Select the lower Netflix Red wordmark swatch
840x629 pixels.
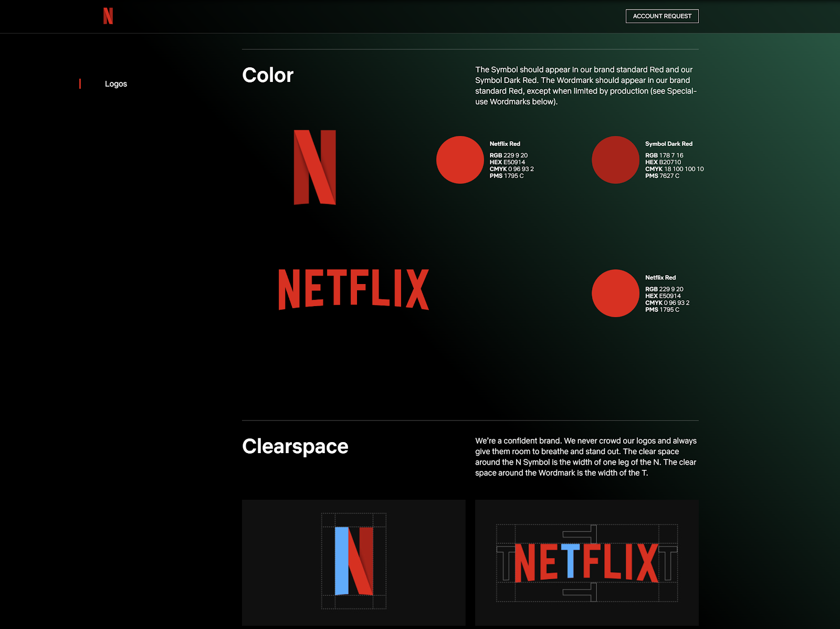(x=615, y=293)
